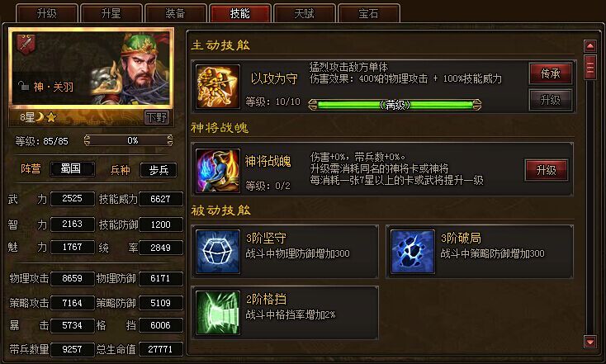Click the 传承 button for 以攻为守
The image size is (606, 364).
pyautogui.click(x=551, y=73)
